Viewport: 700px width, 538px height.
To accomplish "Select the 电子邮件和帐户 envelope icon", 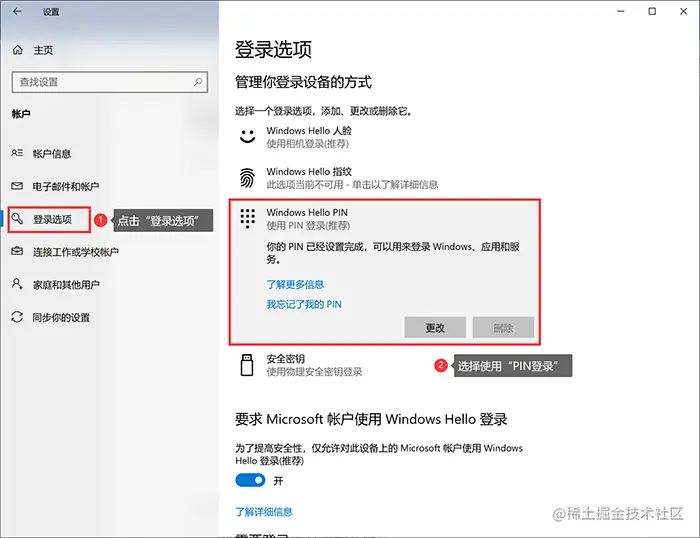I will click(x=17, y=186).
